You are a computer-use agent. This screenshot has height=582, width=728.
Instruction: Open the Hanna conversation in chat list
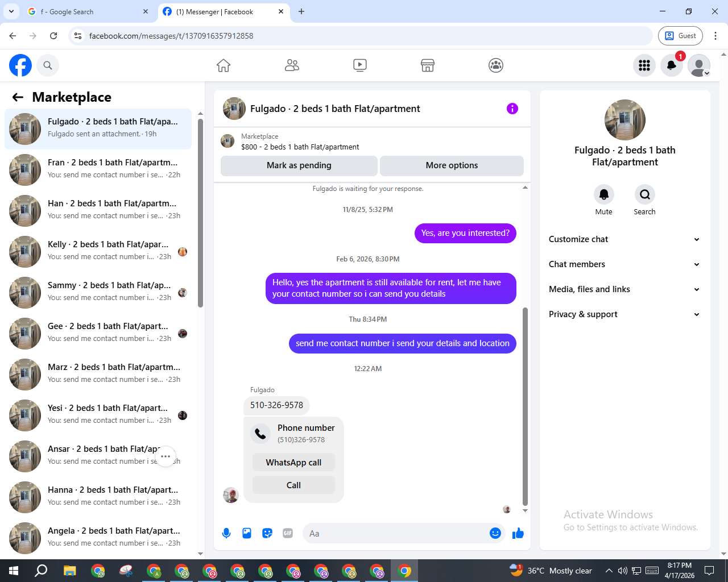tap(98, 497)
